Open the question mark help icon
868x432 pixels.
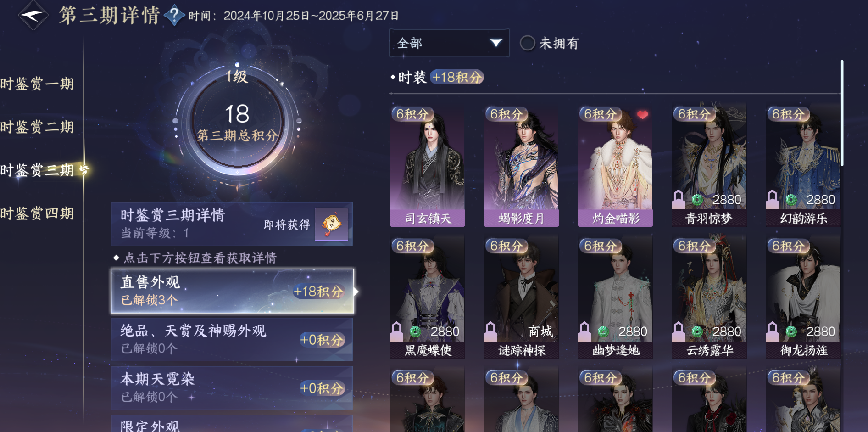pos(174,16)
